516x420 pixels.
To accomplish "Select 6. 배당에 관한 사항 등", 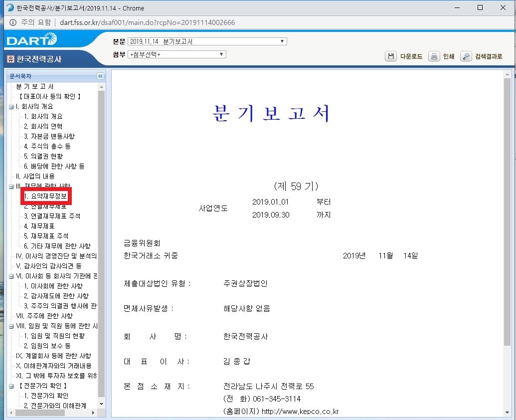I will (54, 166).
